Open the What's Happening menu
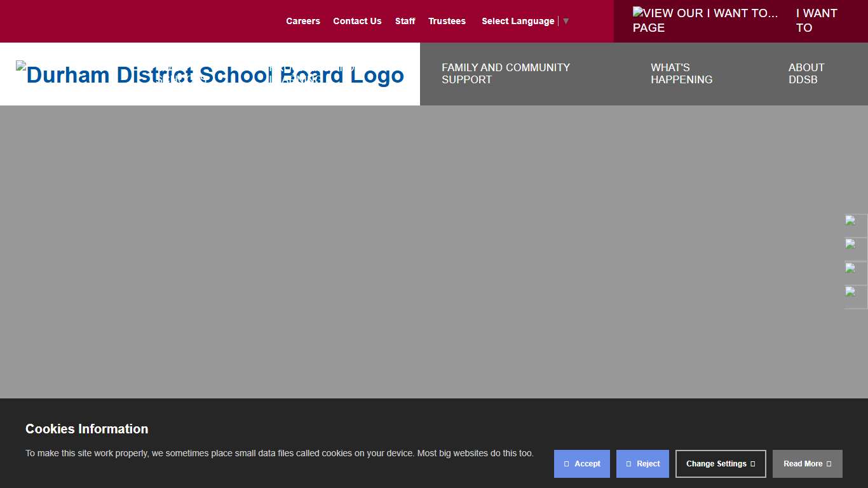Viewport: 868px width, 488px height. (681, 73)
